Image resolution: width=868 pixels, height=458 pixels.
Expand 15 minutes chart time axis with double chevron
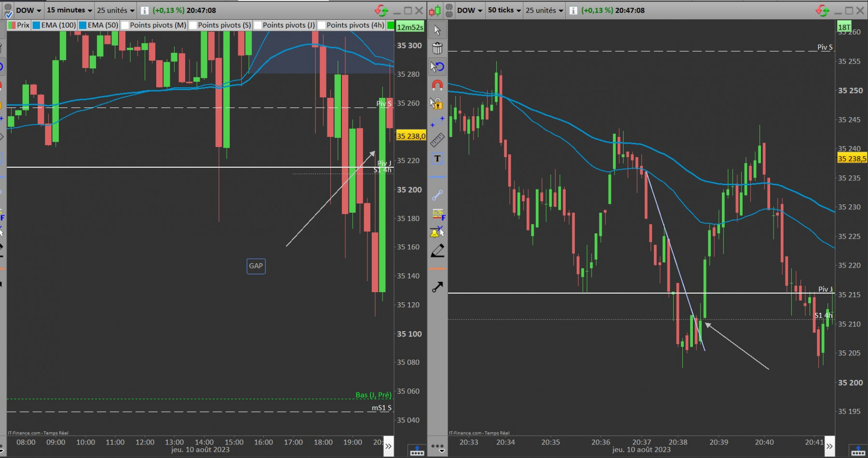(x=388, y=446)
